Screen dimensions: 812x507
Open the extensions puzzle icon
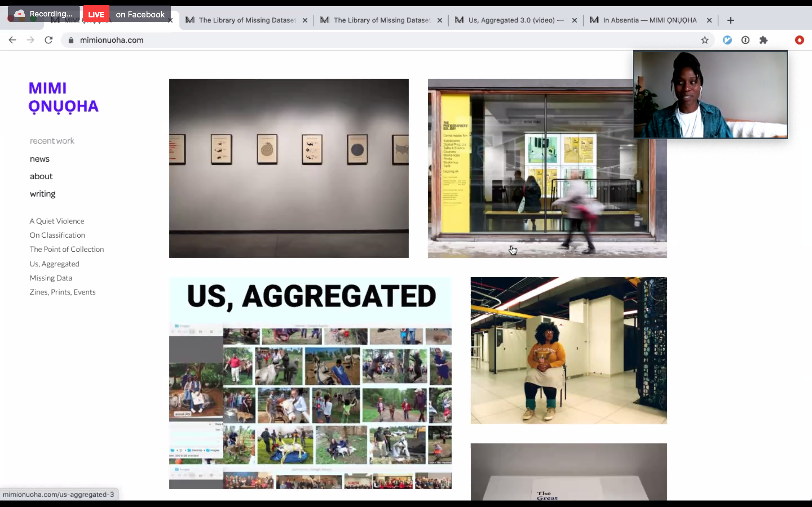(x=764, y=40)
